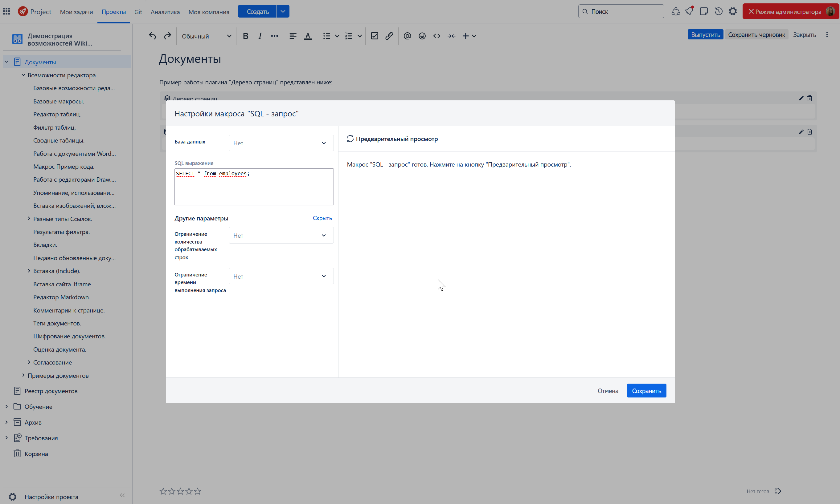Screen dimensions: 840x504
Task: Click the undo arrow in toolbar
Action: 152,36
